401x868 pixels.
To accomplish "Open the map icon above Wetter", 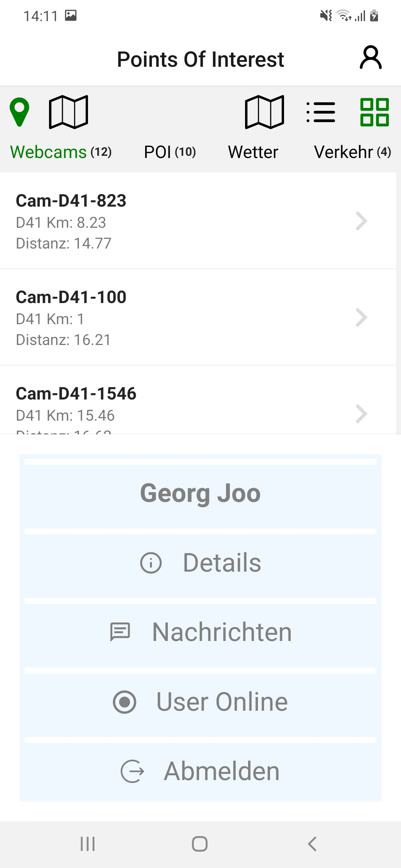I will tap(264, 112).
